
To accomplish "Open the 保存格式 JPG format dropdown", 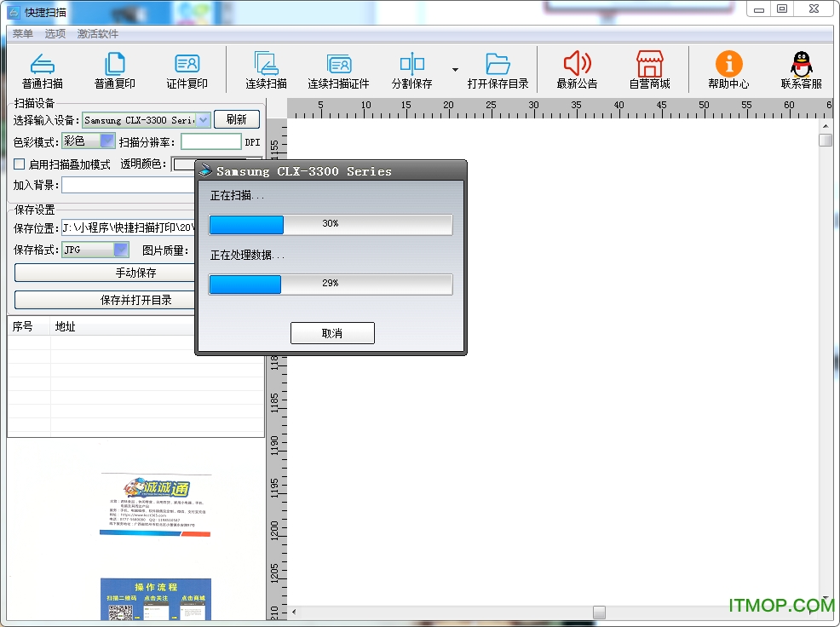I will tap(121, 250).
